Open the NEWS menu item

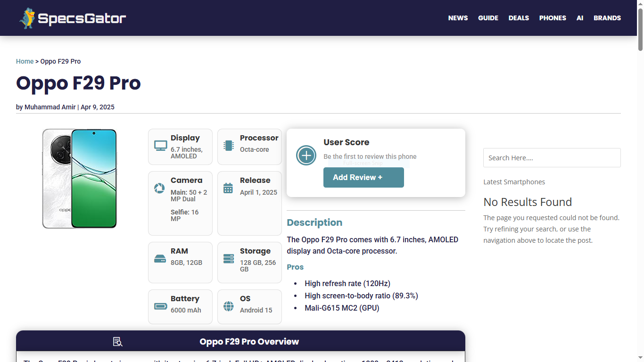458,18
